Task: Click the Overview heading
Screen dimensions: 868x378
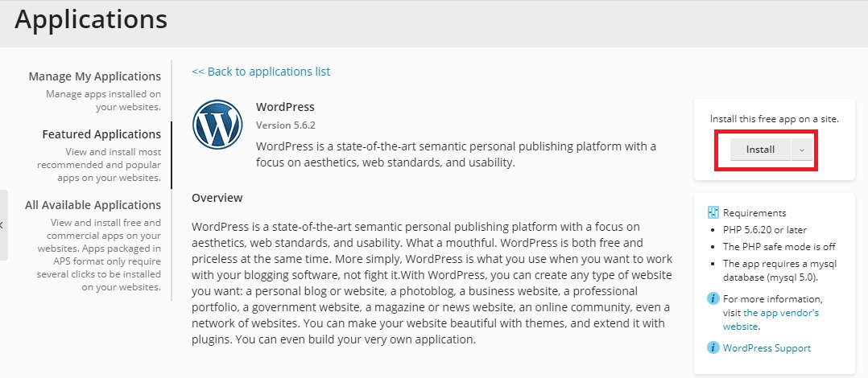Action: [x=217, y=198]
